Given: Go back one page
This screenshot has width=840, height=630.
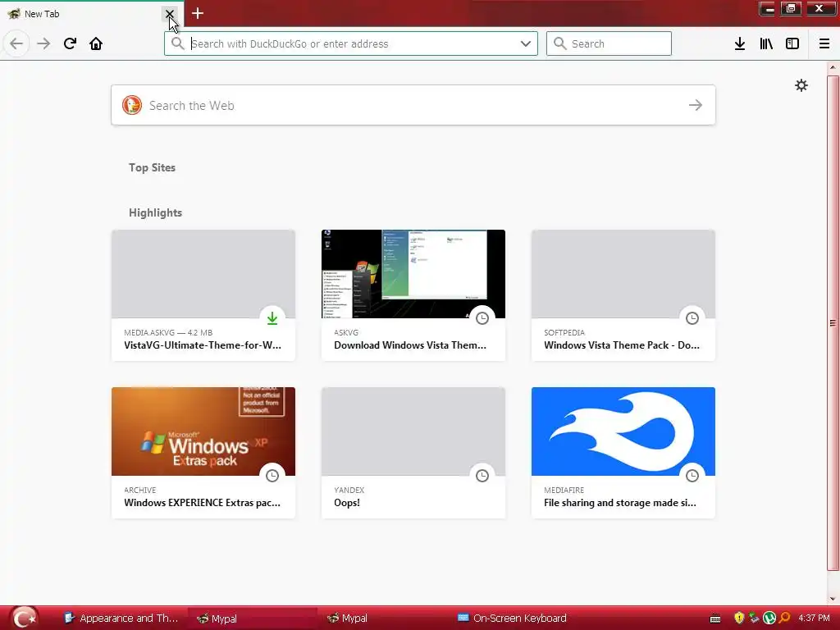Looking at the screenshot, I should tap(16, 43).
